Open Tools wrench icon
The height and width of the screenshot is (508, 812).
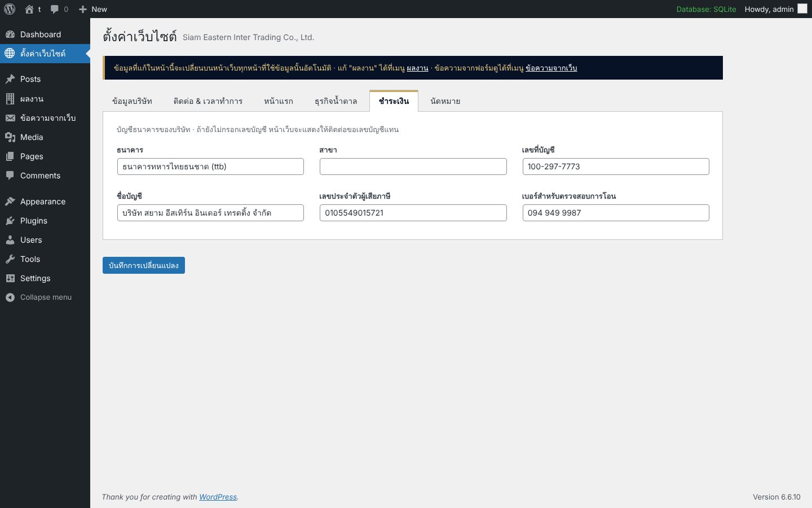point(10,259)
